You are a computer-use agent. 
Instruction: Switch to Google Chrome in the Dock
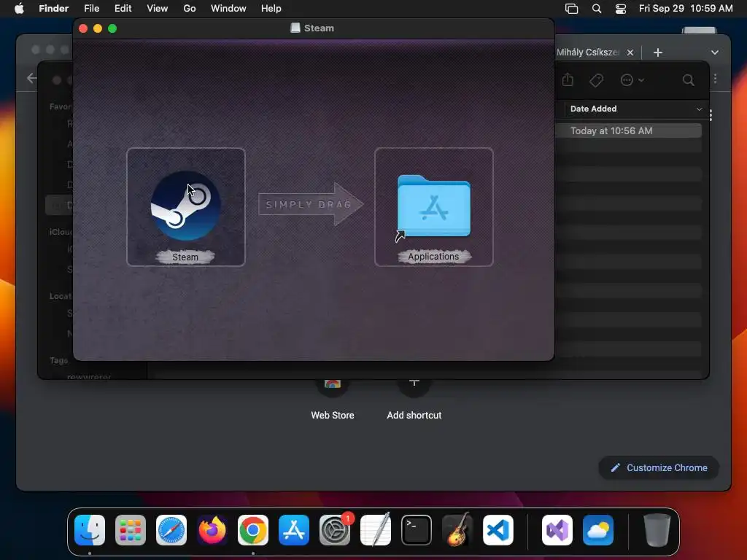point(253,530)
